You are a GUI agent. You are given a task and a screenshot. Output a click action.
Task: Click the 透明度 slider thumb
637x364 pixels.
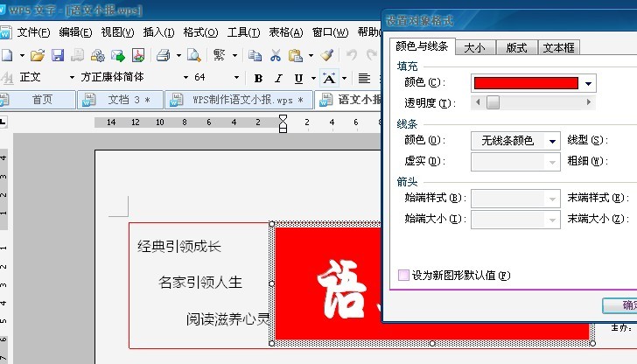pos(493,102)
